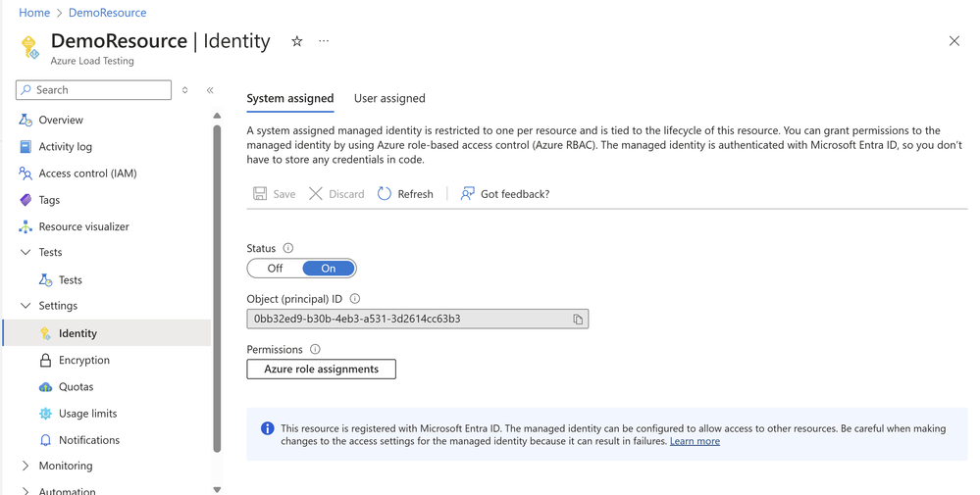Screen dimensions: 980x495
Task: Close the Identity blade
Action: pyautogui.click(x=954, y=41)
